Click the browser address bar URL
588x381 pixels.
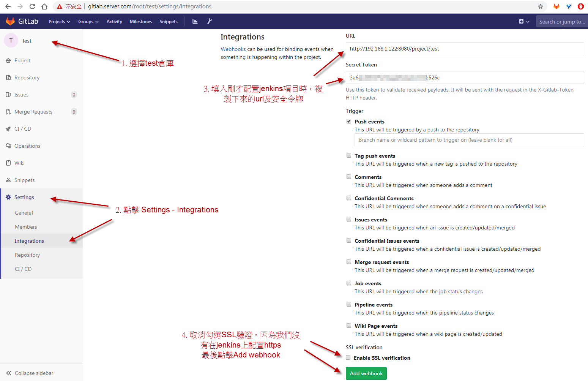click(x=150, y=6)
